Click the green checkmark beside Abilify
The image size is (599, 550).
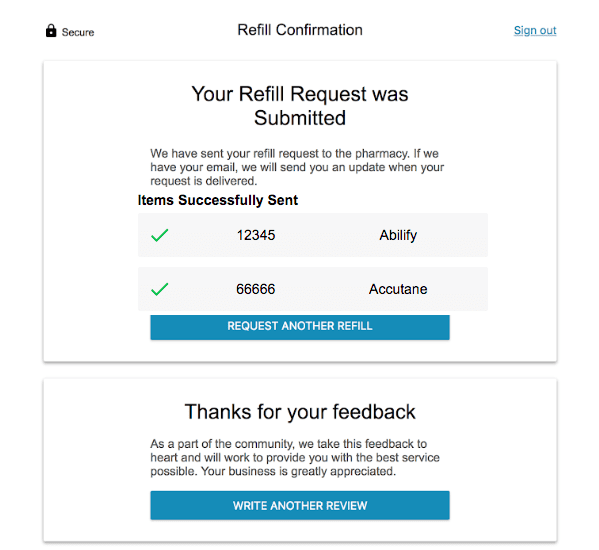point(160,235)
